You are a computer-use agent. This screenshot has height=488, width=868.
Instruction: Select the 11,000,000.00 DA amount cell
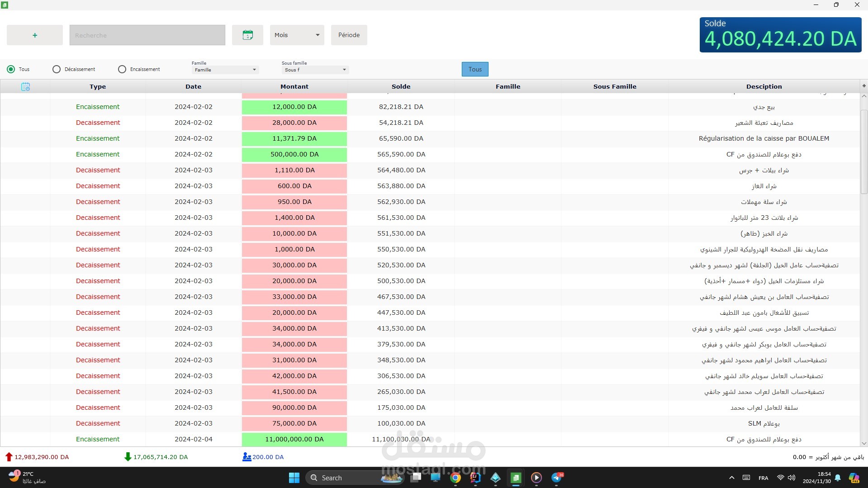(x=294, y=440)
